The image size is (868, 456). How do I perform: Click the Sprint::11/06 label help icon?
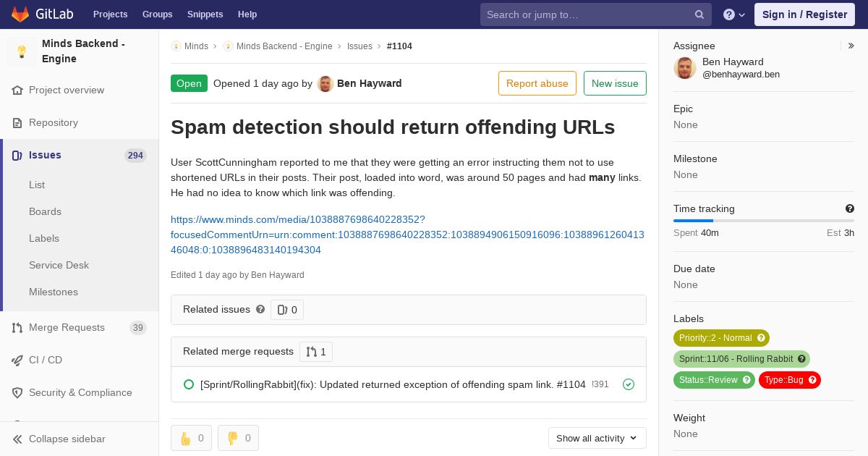coord(801,359)
